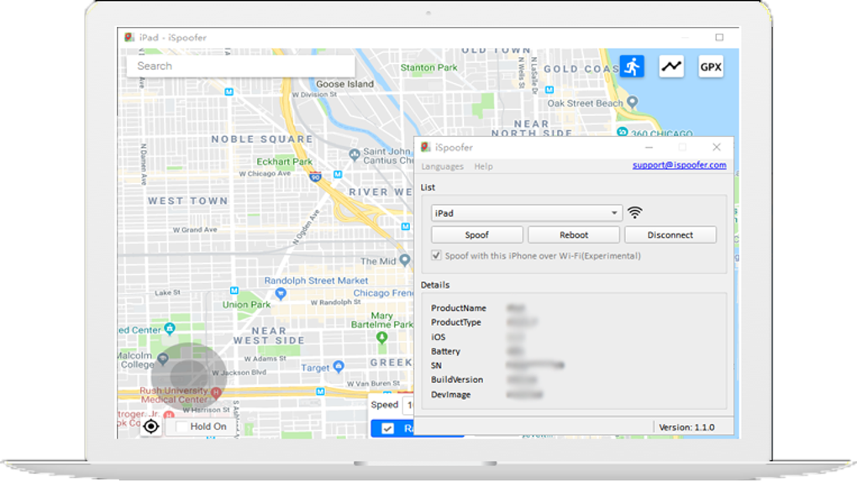Toggle the checkbox on the blue button
Screen dimensions: 857x504
[x=387, y=428]
